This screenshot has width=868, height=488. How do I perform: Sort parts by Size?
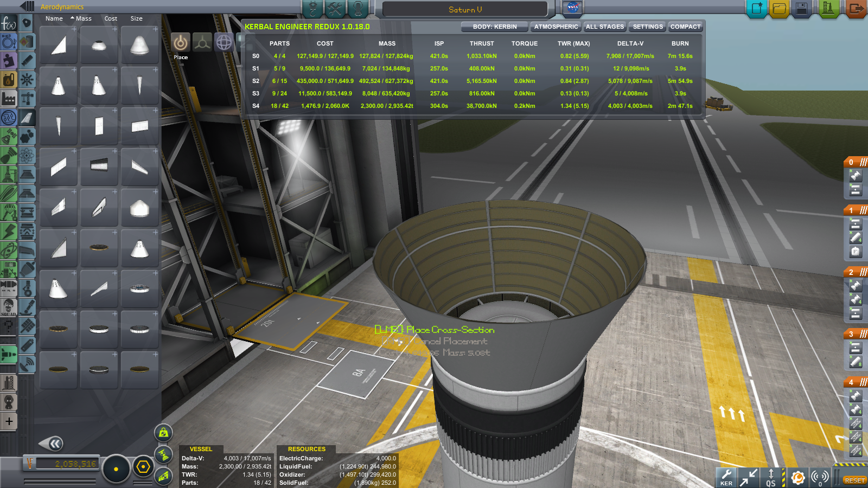136,18
